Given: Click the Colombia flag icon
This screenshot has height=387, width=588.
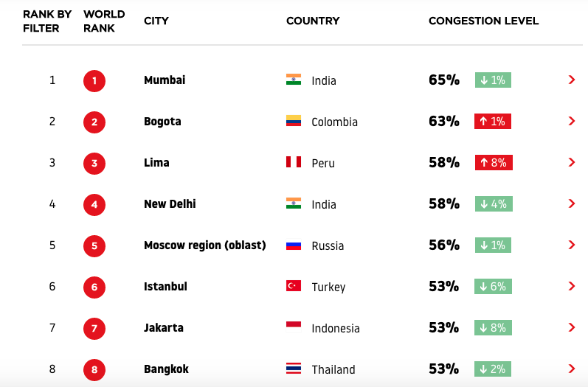Looking at the screenshot, I should [x=293, y=121].
